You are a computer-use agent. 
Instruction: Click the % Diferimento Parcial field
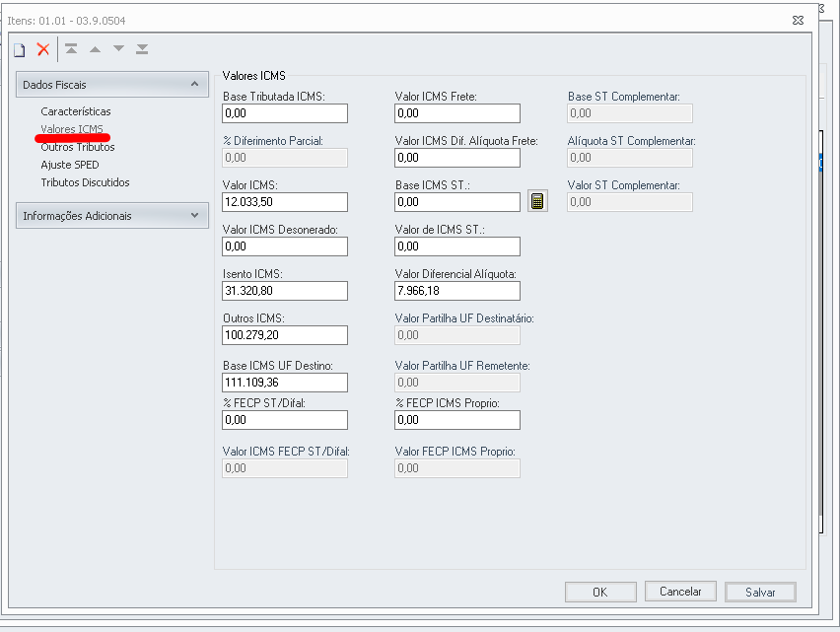[285, 158]
